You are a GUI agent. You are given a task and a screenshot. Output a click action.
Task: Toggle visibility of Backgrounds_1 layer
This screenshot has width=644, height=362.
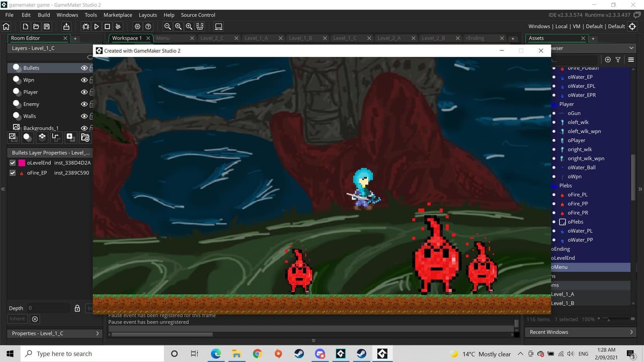(x=84, y=128)
